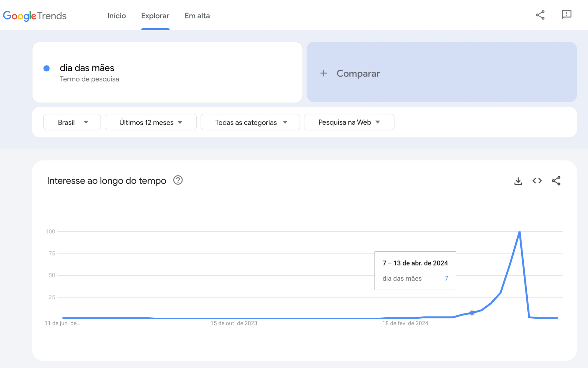Click the plus icon to add a comparison
Image resolution: width=588 pixels, height=368 pixels.
click(x=324, y=73)
